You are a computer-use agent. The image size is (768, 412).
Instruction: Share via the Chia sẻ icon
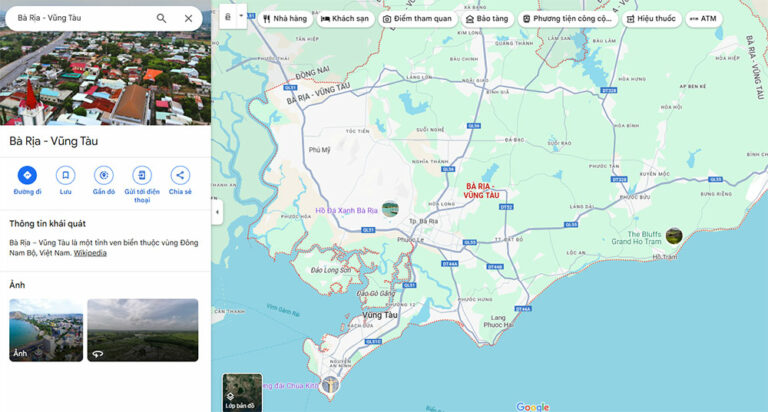click(x=180, y=175)
